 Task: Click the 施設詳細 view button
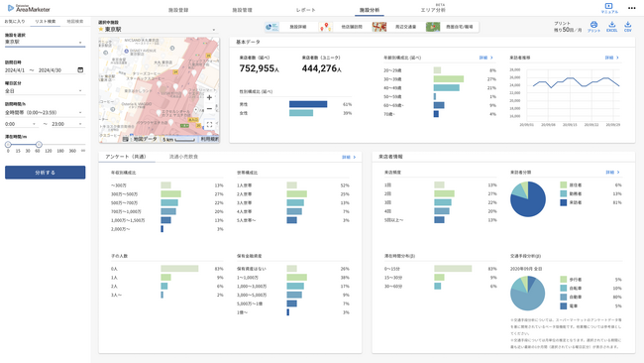pos(298,27)
